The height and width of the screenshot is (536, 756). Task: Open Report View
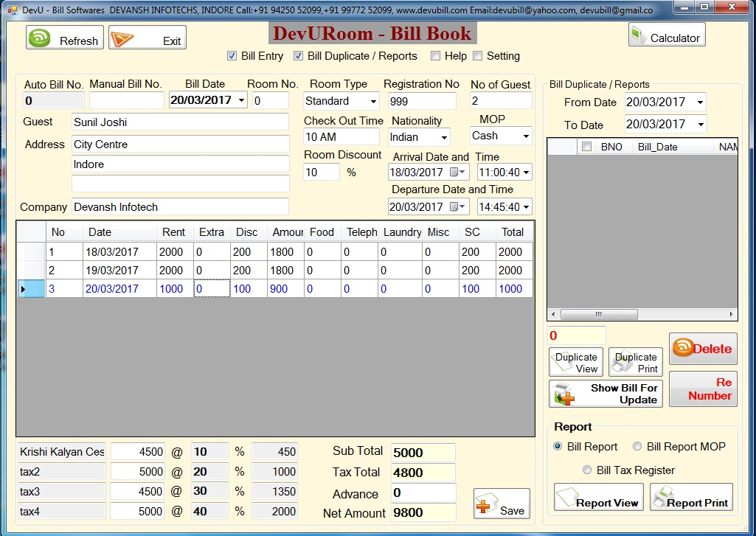pyautogui.click(x=598, y=498)
